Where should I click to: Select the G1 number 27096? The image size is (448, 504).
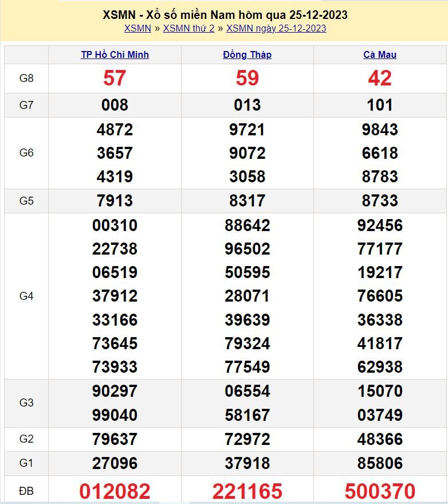click(115, 463)
